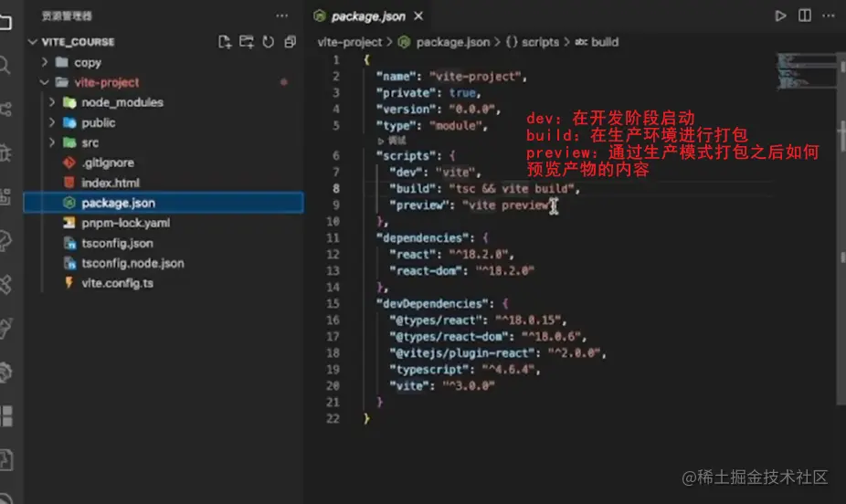
Task: Click vite-project breadcrumb segment
Action: [350, 41]
